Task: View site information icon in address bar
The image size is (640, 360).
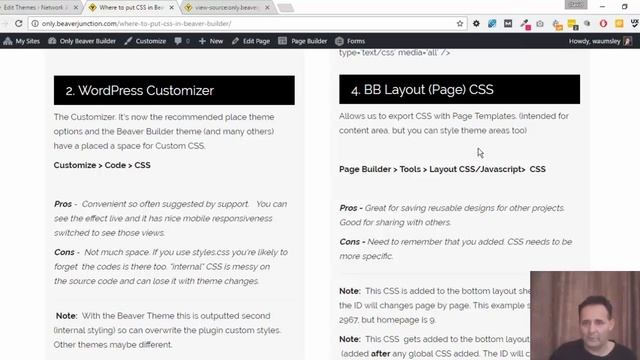Action: pos(35,23)
